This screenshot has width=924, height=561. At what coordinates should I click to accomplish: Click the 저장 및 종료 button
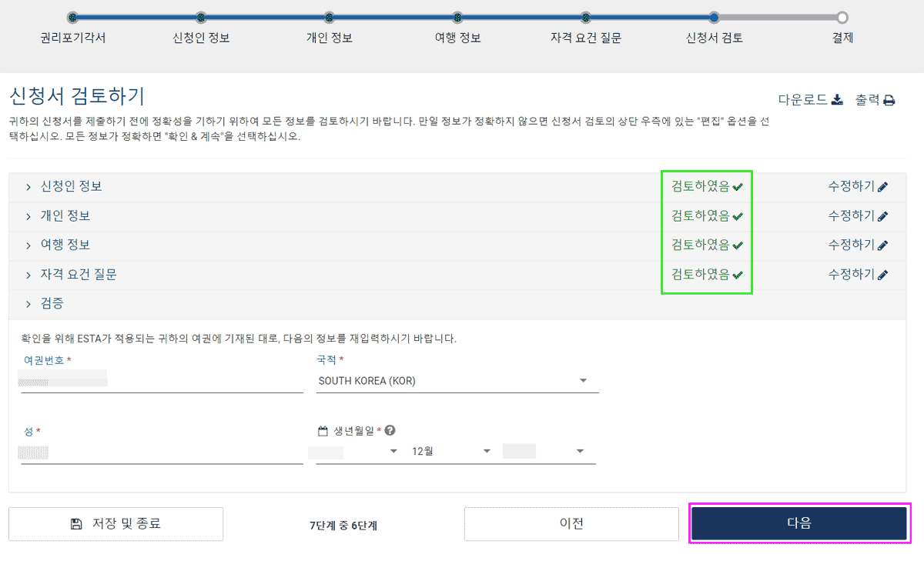tap(115, 524)
